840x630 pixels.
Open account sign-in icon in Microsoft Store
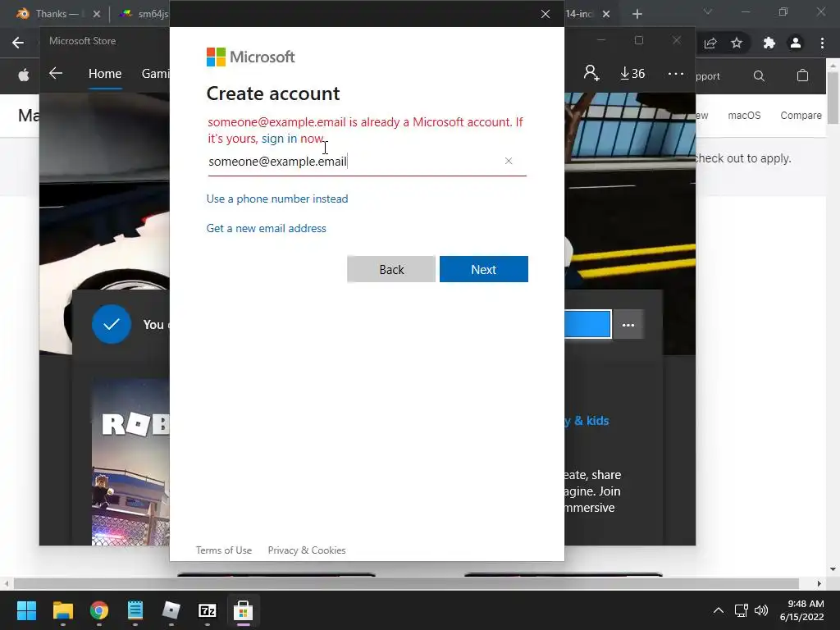591,73
